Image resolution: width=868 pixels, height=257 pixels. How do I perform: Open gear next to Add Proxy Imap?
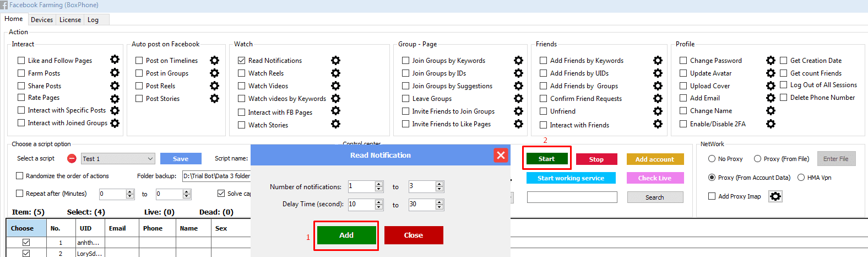(775, 196)
